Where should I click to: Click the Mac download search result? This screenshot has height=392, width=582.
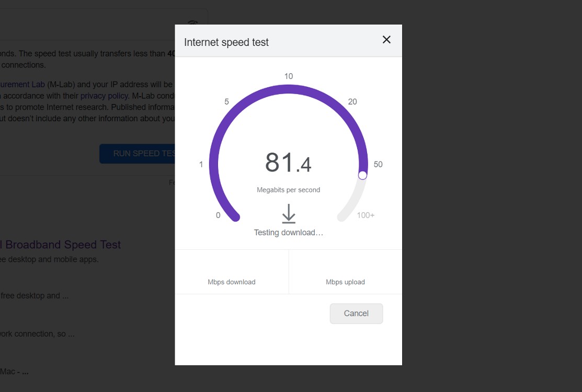coord(16,371)
